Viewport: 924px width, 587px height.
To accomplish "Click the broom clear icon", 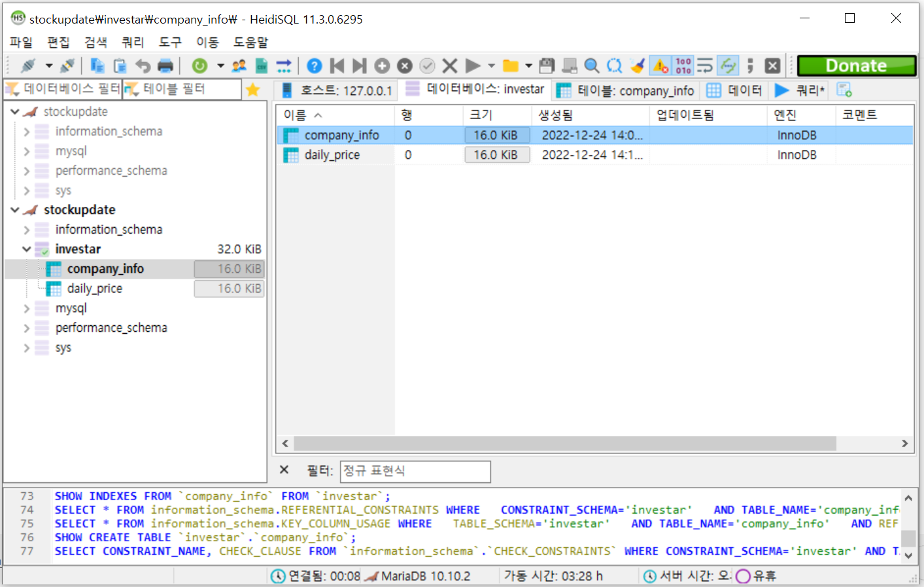I will tap(637, 65).
